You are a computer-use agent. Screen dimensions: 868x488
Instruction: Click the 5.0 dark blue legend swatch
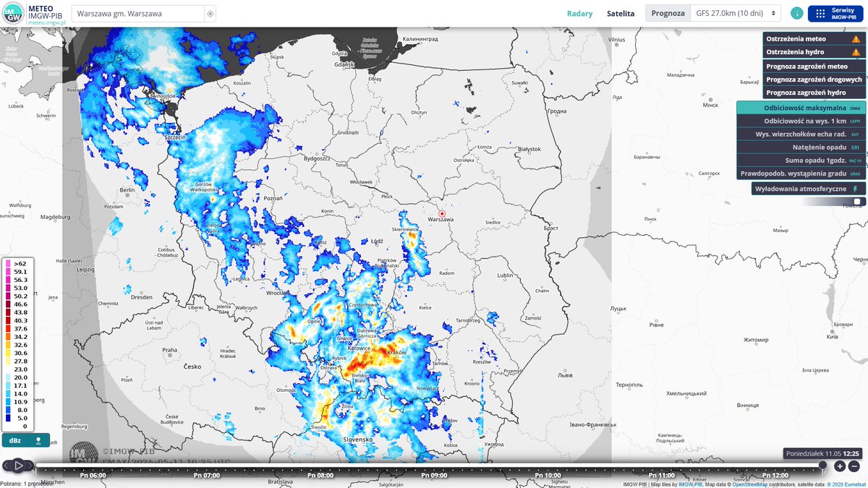tap(8, 417)
